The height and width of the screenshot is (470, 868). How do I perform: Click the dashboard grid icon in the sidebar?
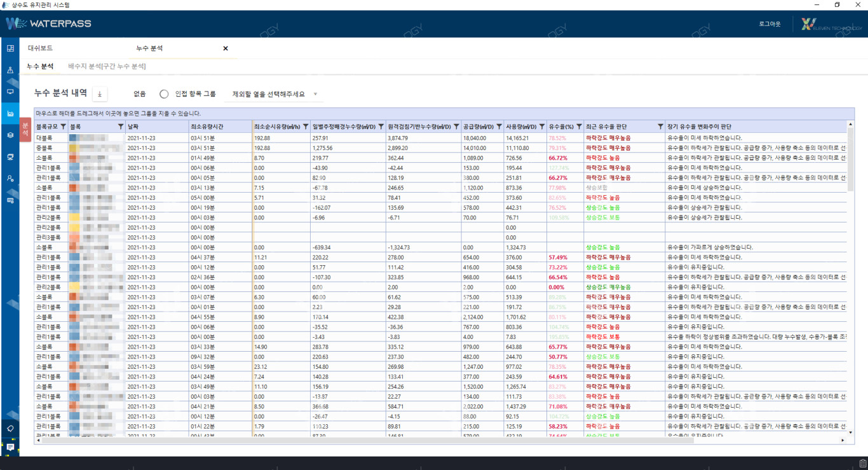(x=10, y=48)
